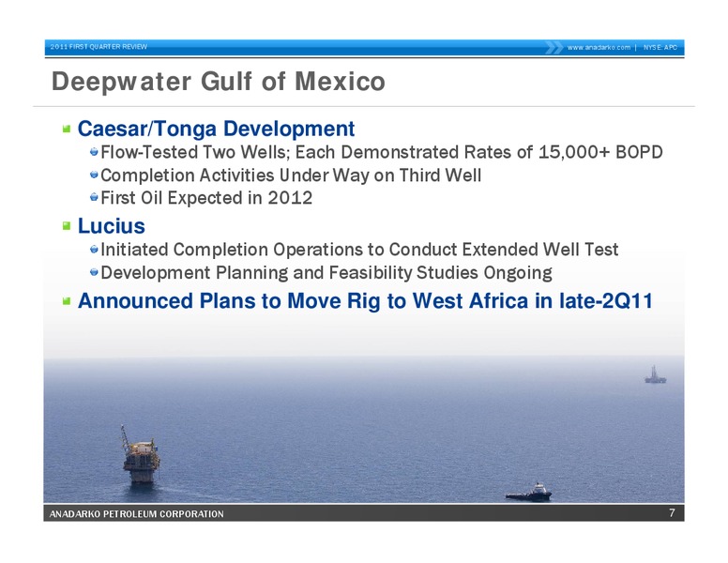Screen dimensions: 728x563
Task: Click the green bullet beside Announced Plans
Action: (67, 301)
